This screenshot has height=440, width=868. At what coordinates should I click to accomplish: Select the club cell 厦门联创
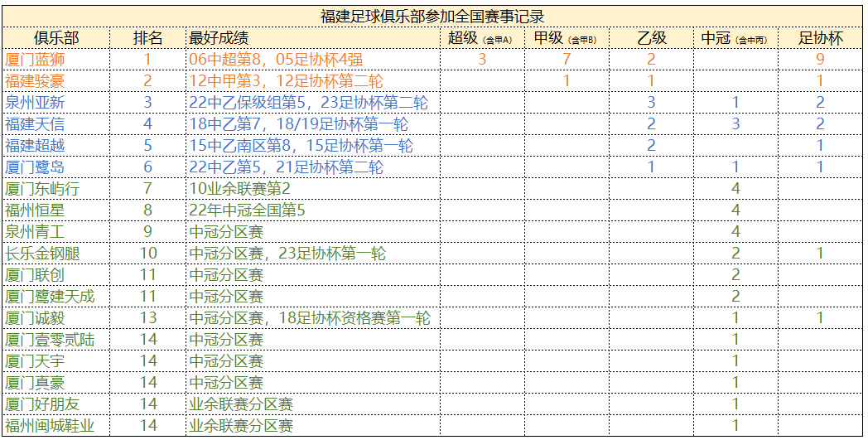[x=56, y=274]
